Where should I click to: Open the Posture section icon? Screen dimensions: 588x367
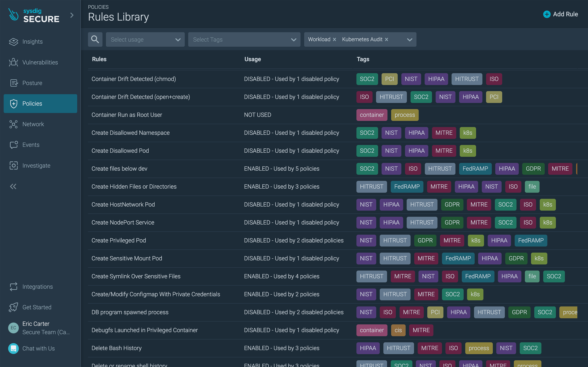point(14,83)
